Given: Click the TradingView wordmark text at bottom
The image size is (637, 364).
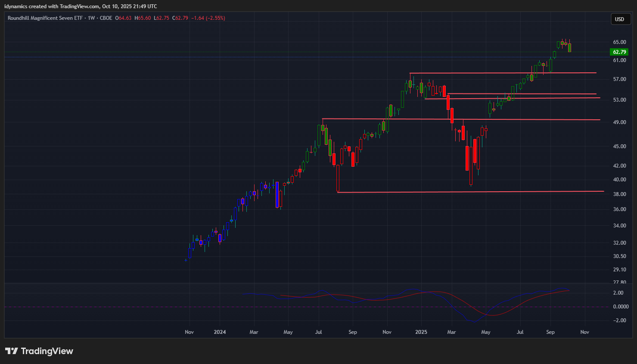Looking at the screenshot, I should [47, 351].
